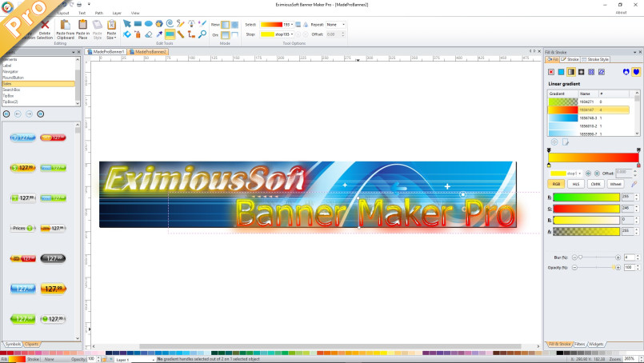Open the View ribbon tab
The height and width of the screenshot is (363, 644).
[x=135, y=13]
